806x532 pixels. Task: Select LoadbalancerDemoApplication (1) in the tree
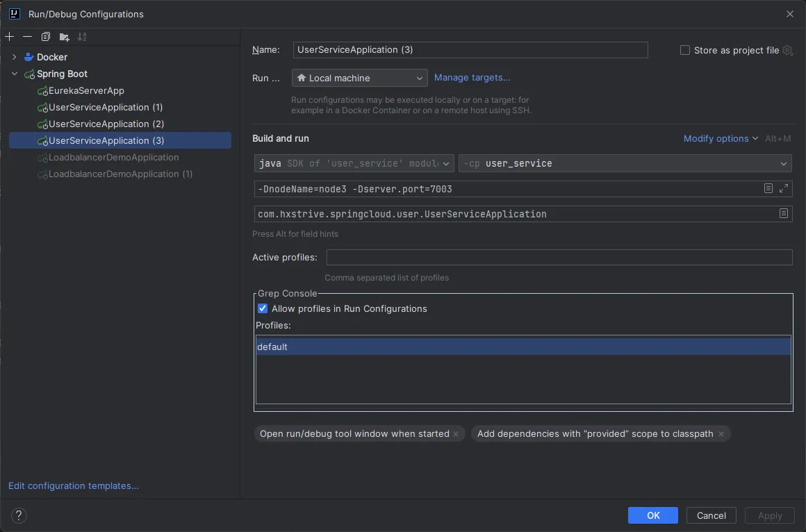point(120,174)
